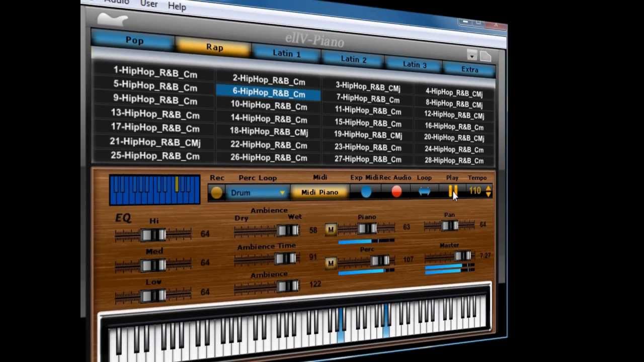Select preset 10-HipHop_R&B_Cm

click(x=269, y=106)
